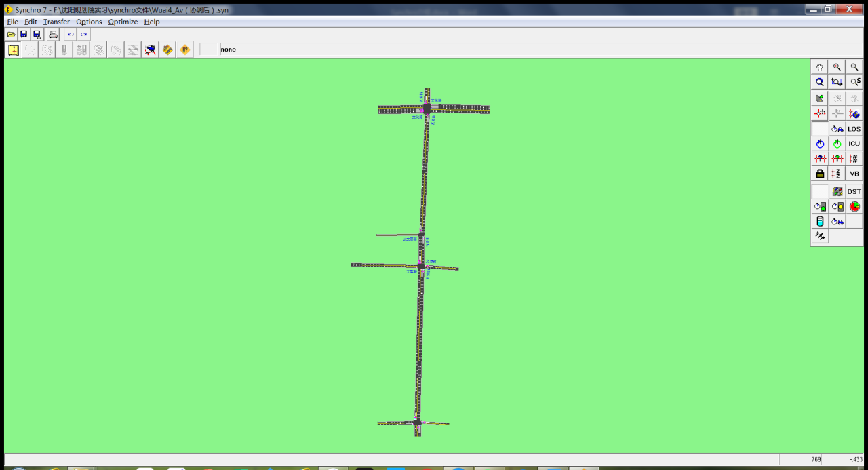Select the Pan hand tool
The height and width of the screenshot is (470, 868).
pos(820,67)
